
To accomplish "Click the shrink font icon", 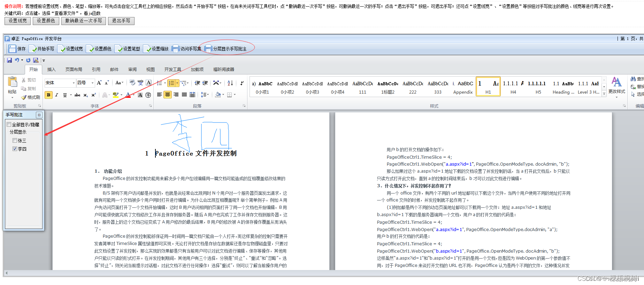I will (107, 83).
